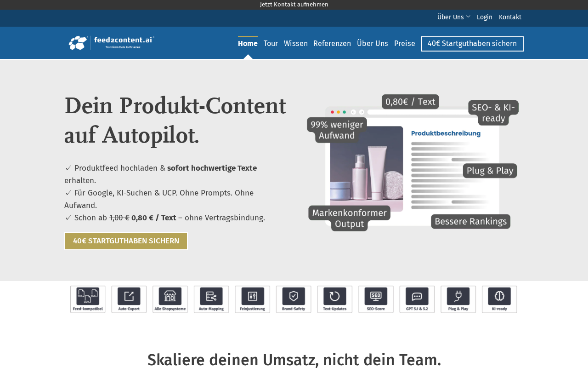
Task: Click the "SEO- & KI-ready" label
Action: [x=493, y=113]
